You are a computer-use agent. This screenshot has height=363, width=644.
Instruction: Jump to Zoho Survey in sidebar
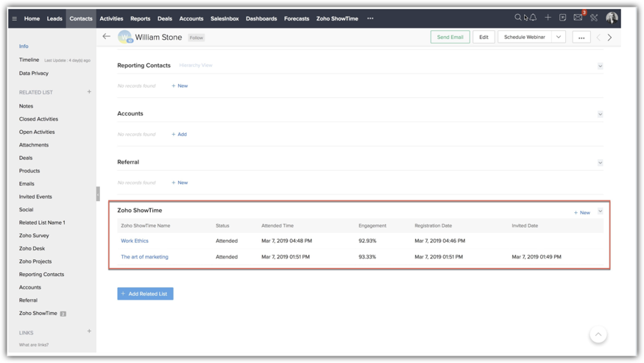coord(34,236)
